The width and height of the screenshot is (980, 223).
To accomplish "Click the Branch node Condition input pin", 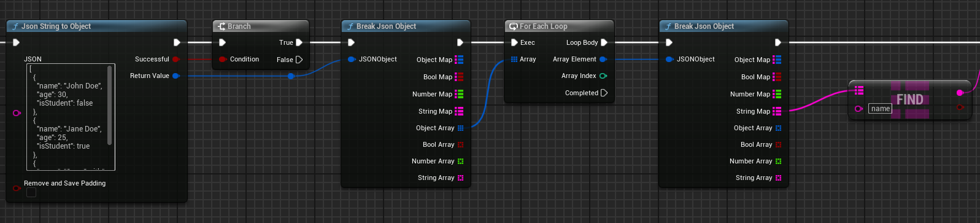I will coord(223,59).
